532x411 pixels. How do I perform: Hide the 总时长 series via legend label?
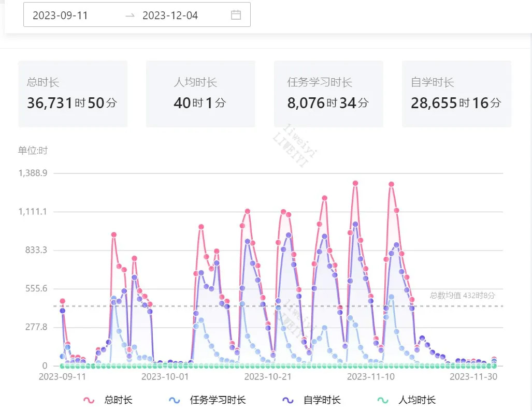118,400
